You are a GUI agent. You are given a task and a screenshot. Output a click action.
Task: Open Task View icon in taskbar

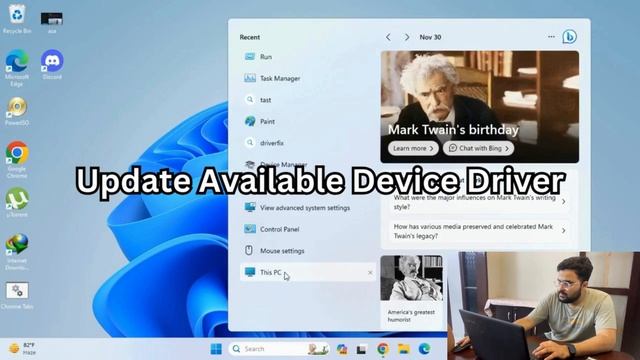pos(361,349)
